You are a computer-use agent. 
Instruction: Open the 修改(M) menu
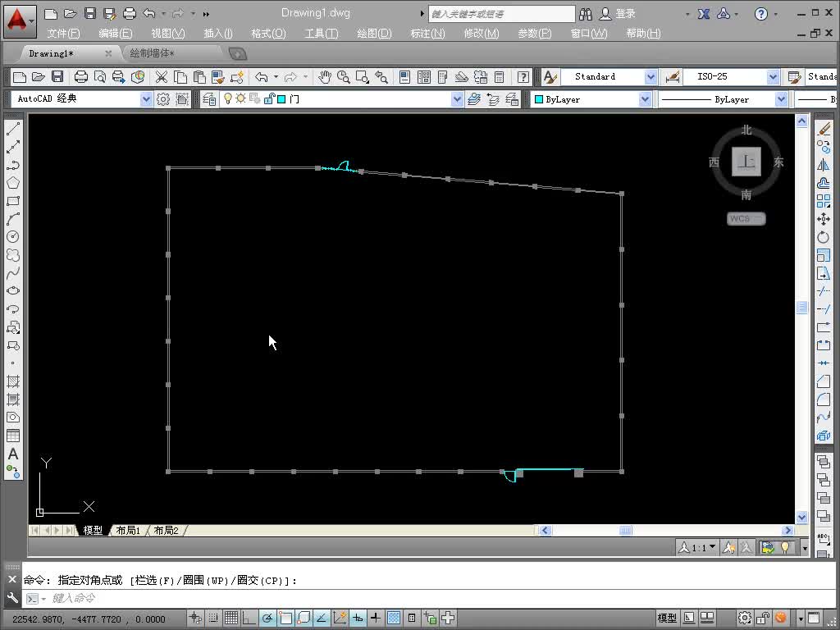481,33
